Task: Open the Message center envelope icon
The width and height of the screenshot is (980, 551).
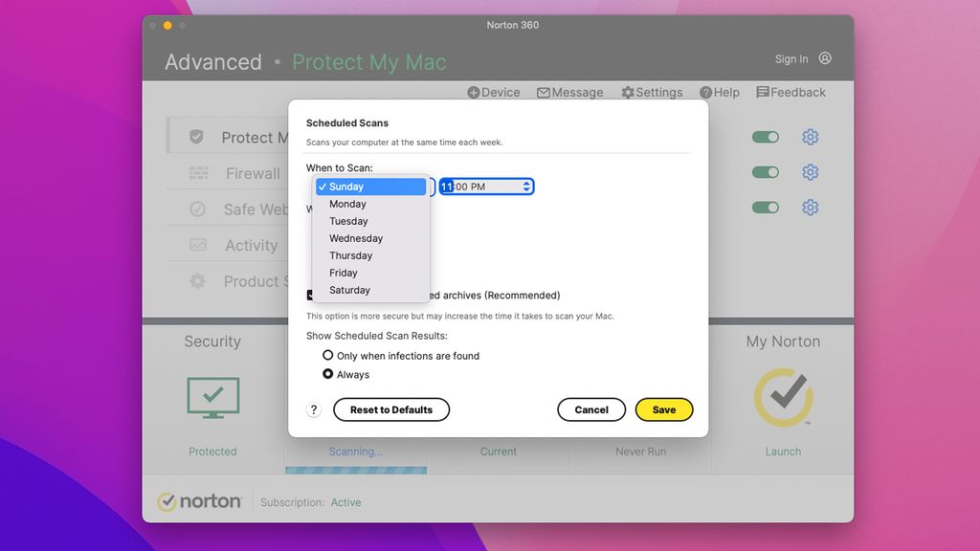Action: (x=569, y=92)
